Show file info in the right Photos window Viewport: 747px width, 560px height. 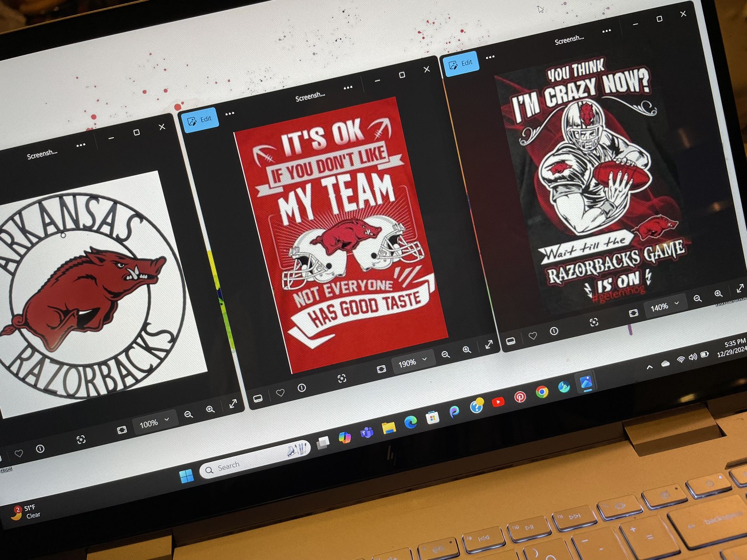[554, 331]
